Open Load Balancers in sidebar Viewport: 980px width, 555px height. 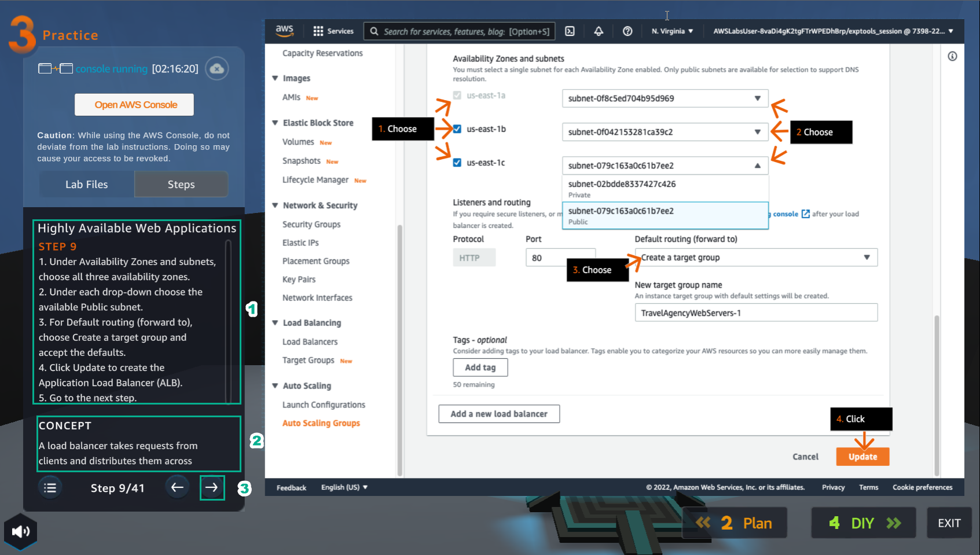310,342
